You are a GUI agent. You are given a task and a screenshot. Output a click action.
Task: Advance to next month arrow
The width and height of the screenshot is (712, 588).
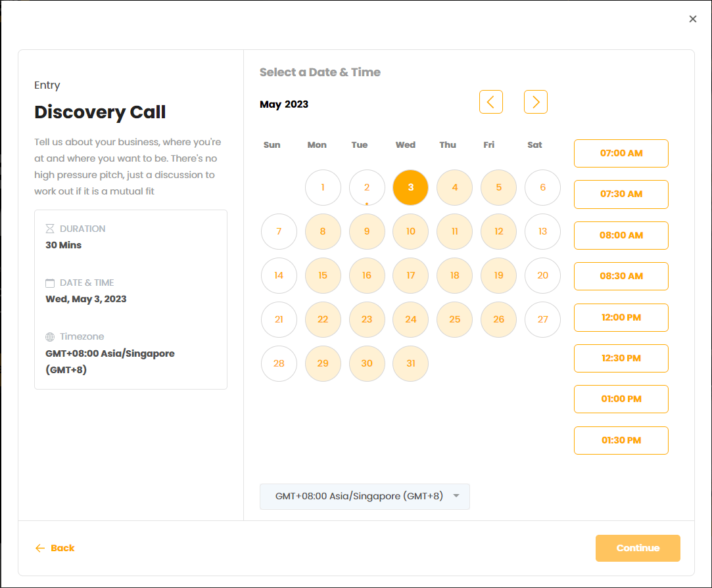click(535, 102)
